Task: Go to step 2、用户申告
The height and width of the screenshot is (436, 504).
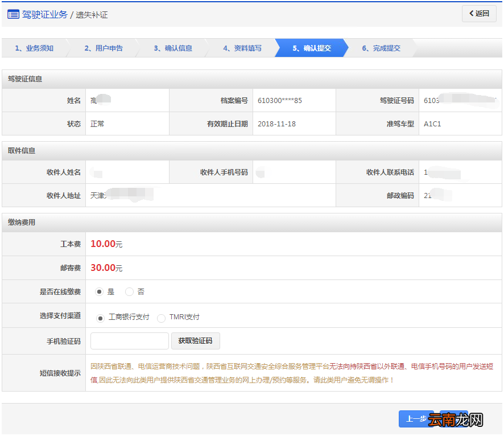Action: pyautogui.click(x=104, y=48)
